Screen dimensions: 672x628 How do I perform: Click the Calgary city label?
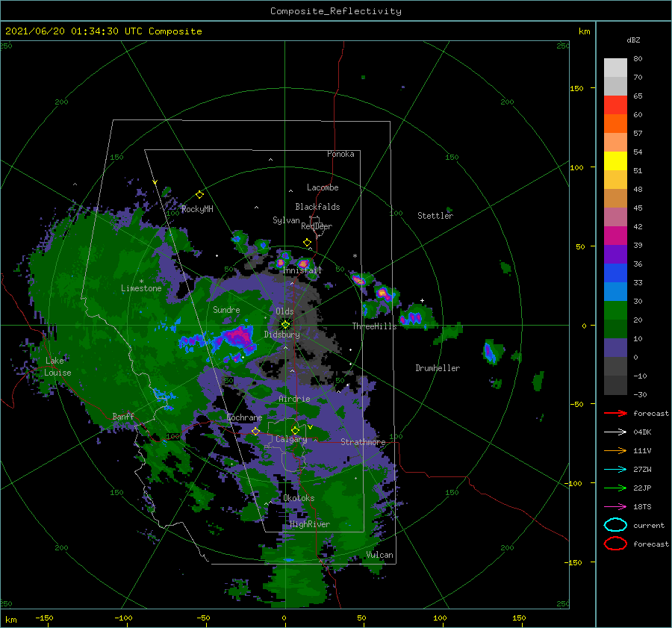(x=291, y=439)
